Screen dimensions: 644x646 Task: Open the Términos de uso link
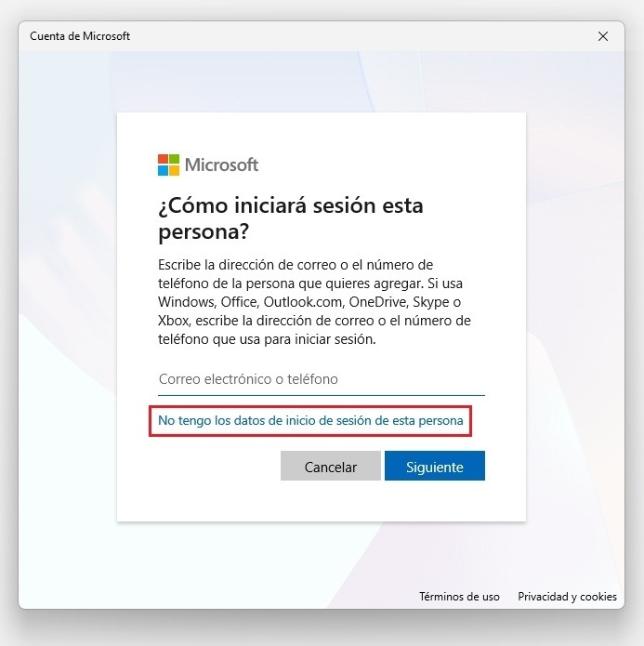coord(459,597)
